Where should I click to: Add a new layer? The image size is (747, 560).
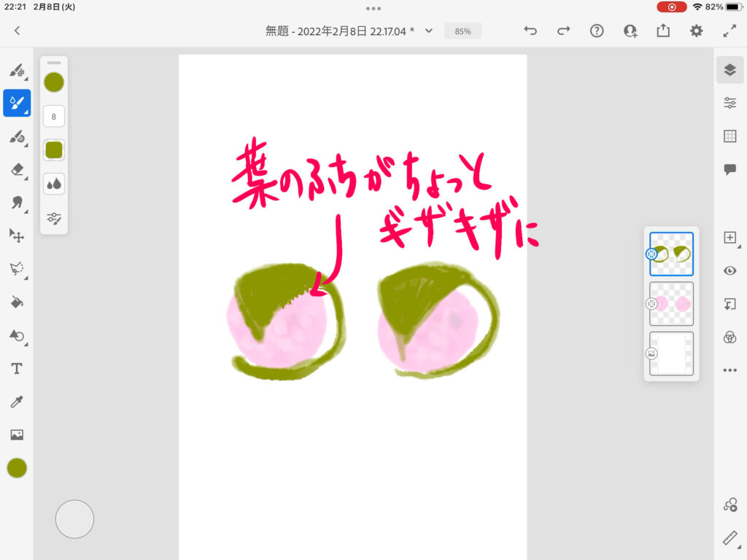click(729, 238)
